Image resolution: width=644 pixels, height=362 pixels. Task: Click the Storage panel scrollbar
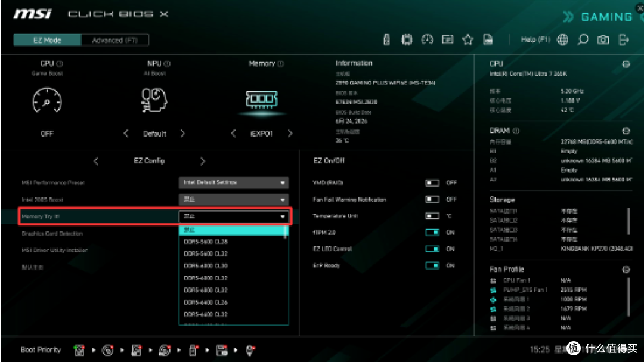click(x=628, y=221)
